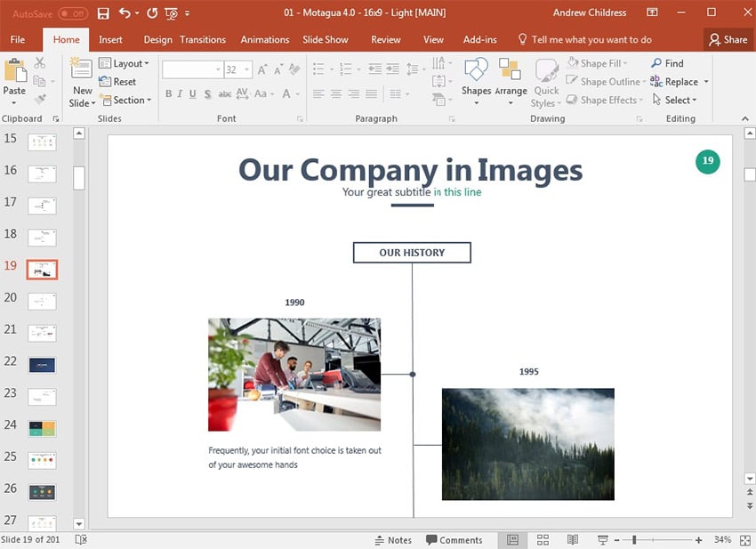756x549 pixels.
Task: Switch to Reading View icon
Action: pos(573,540)
